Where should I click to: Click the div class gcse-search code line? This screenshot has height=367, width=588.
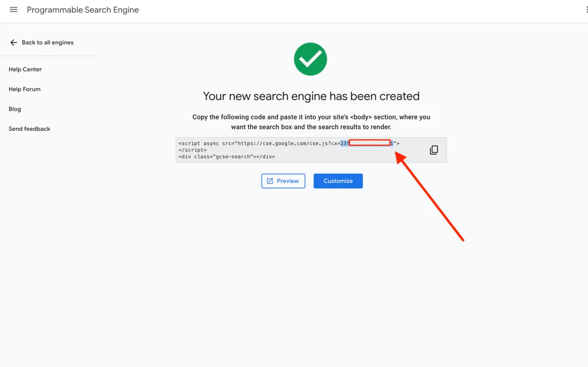click(x=227, y=156)
